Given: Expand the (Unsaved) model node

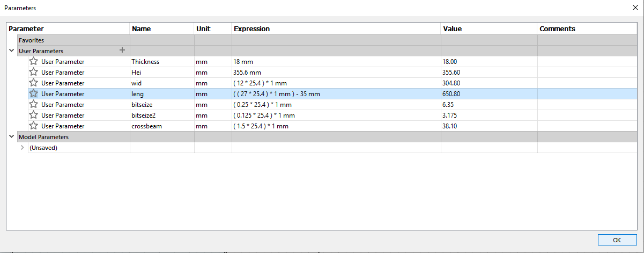Looking at the screenshot, I should (22, 148).
